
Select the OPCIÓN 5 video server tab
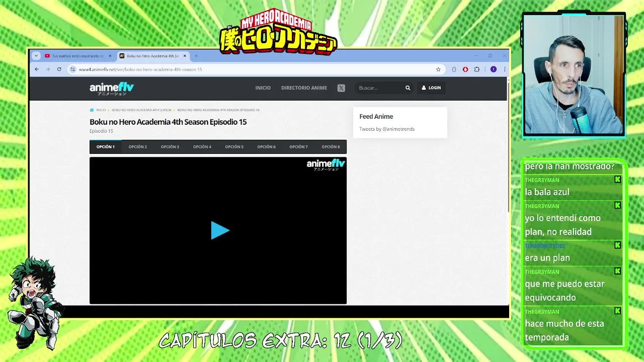click(234, 147)
